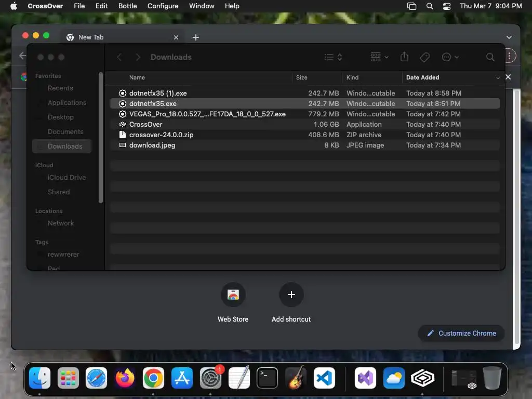Open GarageBand from the Dock
The image size is (532, 399).
(x=296, y=378)
